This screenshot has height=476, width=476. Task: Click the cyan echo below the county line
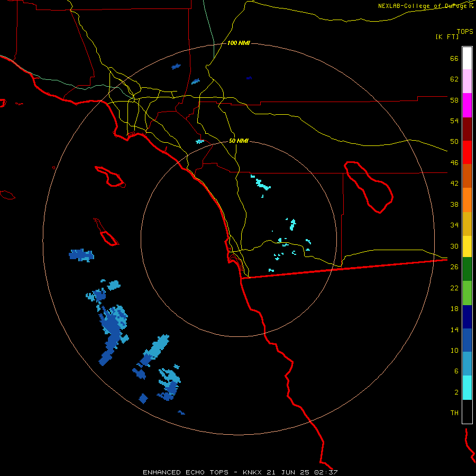coord(262,183)
